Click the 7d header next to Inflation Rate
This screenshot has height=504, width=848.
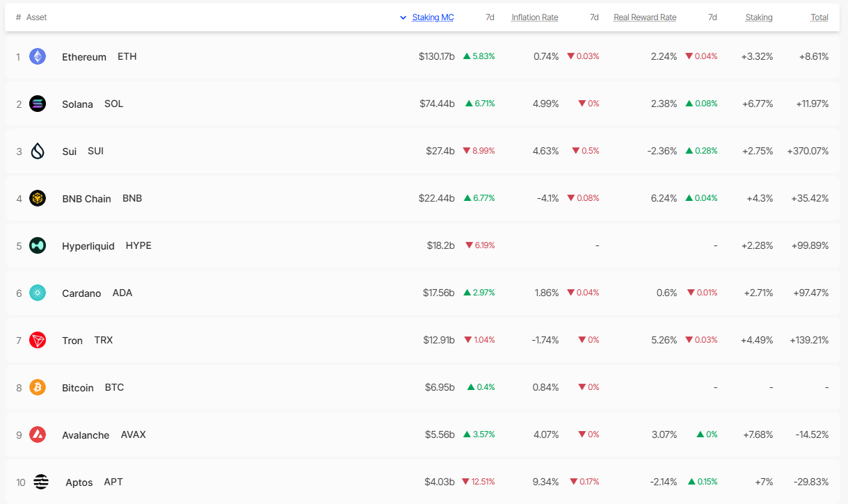pyautogui.click(x=594, y=17)
